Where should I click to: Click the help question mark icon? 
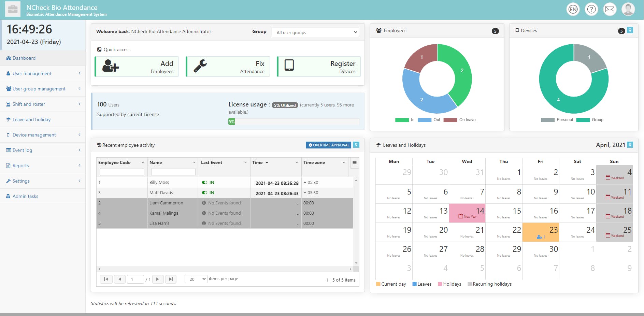coord(591,9)
